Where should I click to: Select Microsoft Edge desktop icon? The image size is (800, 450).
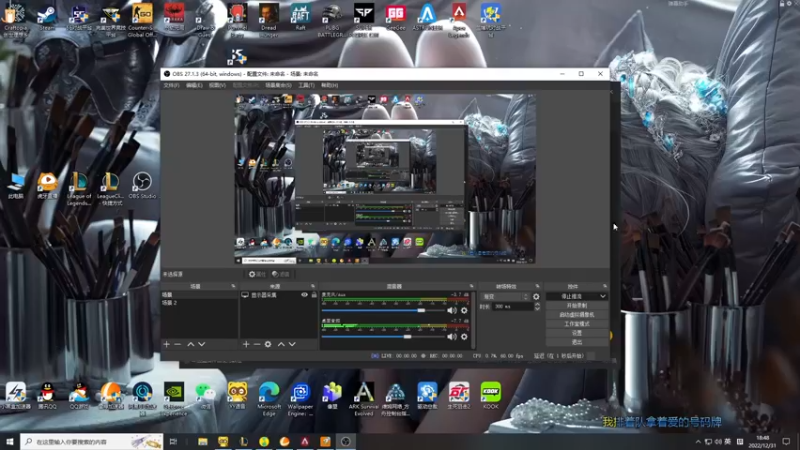click(269, 399)
